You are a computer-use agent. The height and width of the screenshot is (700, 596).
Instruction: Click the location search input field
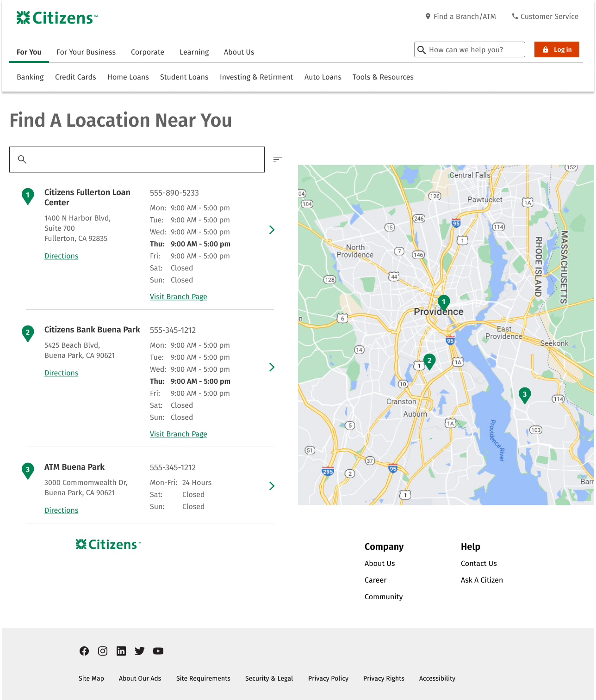coord(143,160)
